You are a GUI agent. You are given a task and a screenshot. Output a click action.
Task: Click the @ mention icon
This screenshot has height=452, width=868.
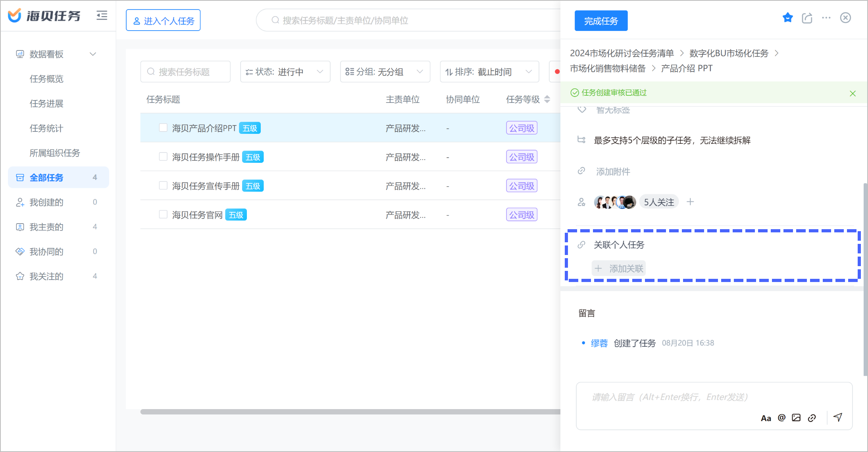[781, 417]
